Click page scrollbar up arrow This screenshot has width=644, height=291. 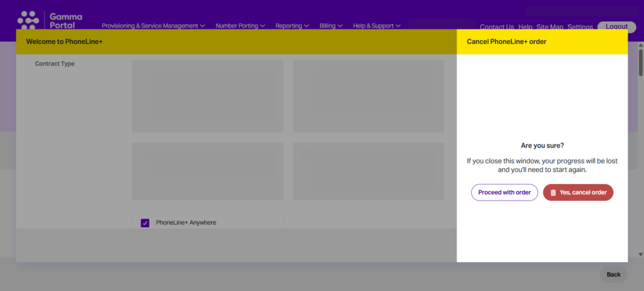[641, 45]
